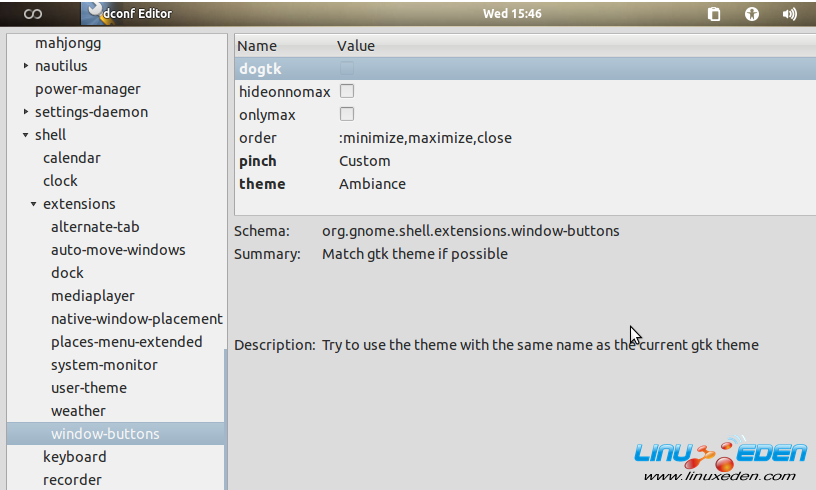
Task: Click the dconf Editor app icon
Action: pyautogui.click(x=94, y=13)
